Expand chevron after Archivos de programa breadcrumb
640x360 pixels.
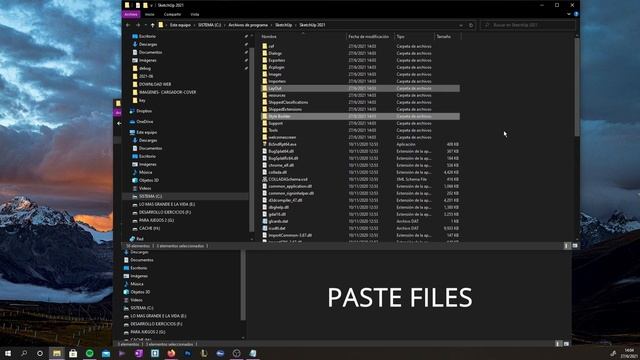coord(271,25)
